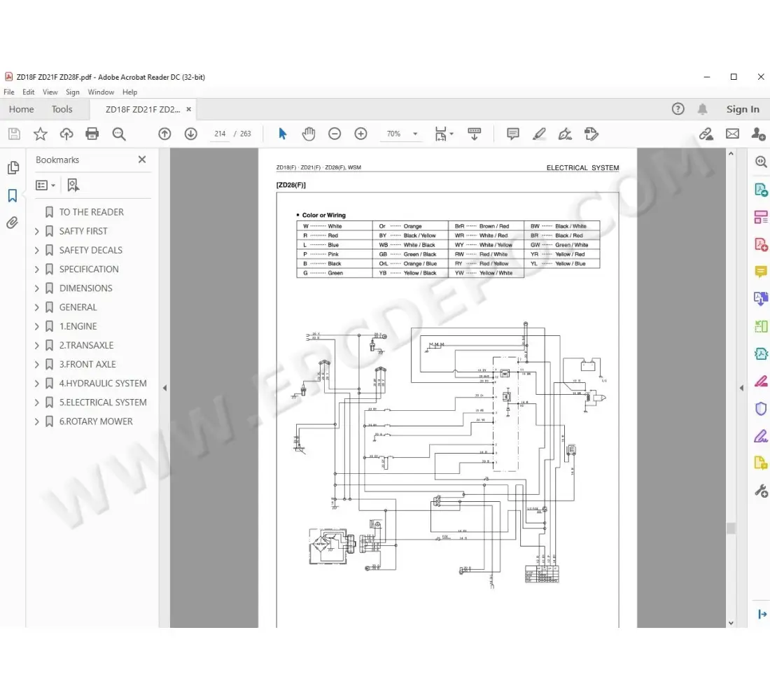Open the zoom level dropdown
The image size is (770, 700).
pyautogui.click(x=414, y=134)
